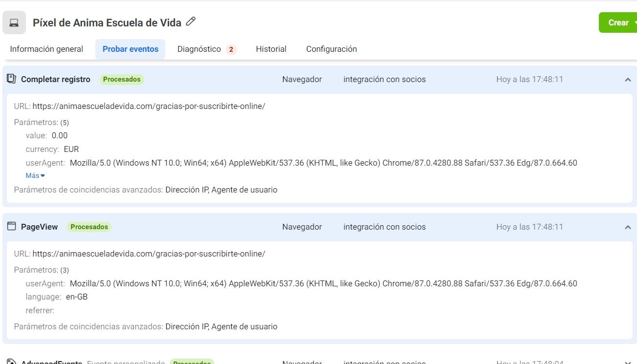The width and height of the screenshot is (637, 364).
Task: Click Procesados badge on PageView
Action: [x=89, y=227]
